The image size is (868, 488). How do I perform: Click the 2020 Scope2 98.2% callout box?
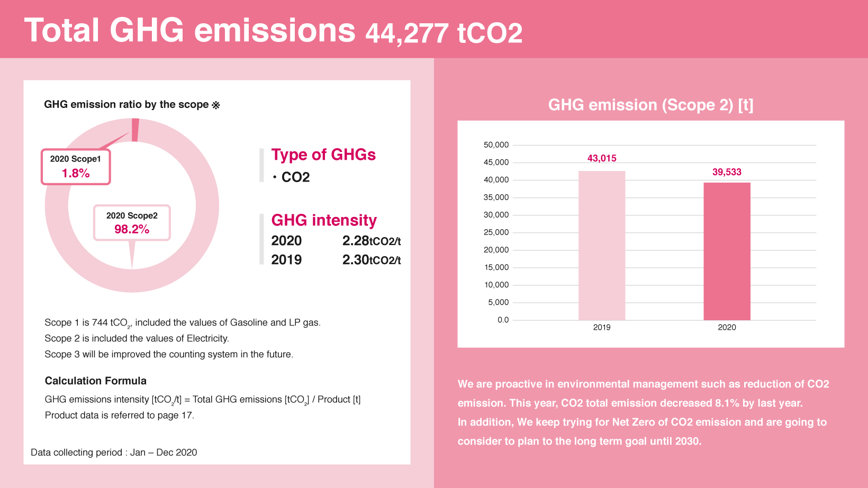pyautogui.click(x=132, y=223)
